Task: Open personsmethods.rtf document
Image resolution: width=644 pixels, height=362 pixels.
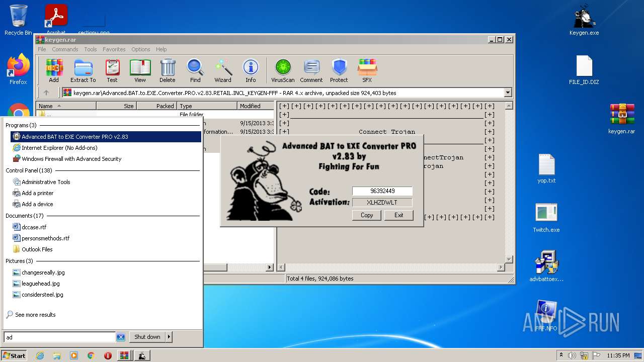Action: click(x=106, y=238)
